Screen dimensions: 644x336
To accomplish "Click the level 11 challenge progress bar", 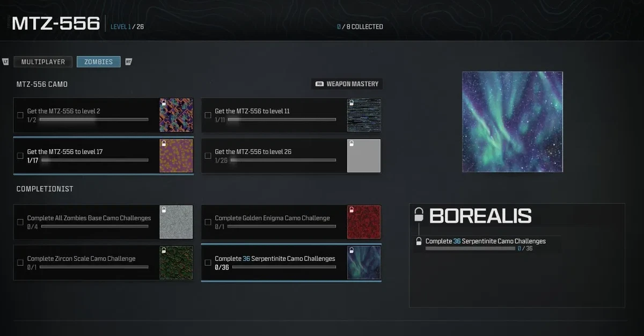I will click(282, 120).
